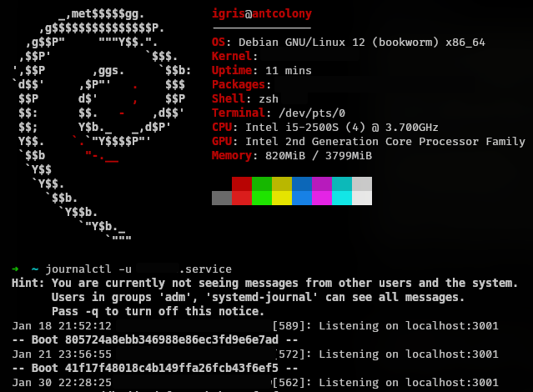Click the "Users in groups 'adm'" line
This screenshot has width=533, height=392.
click(258, 297)
